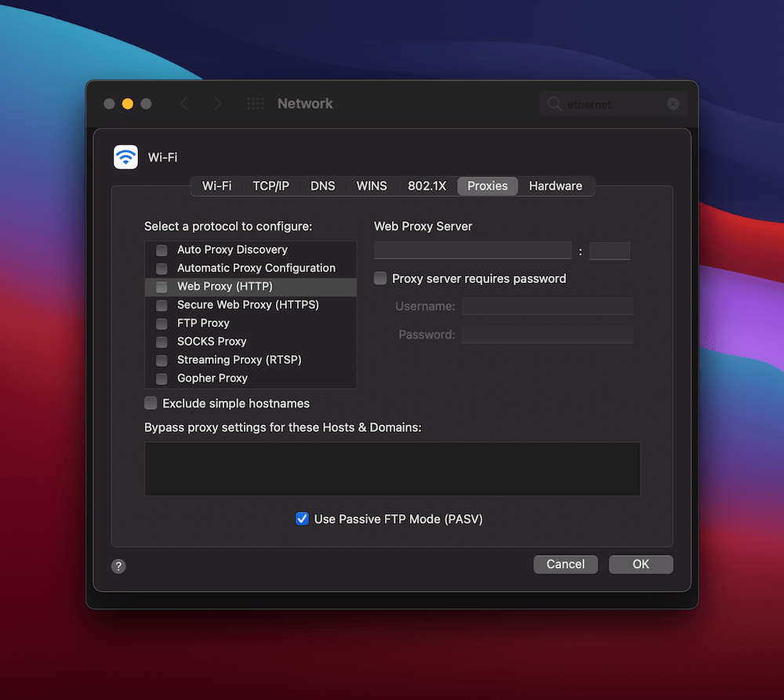Click the Network window title

click(305, 103)
